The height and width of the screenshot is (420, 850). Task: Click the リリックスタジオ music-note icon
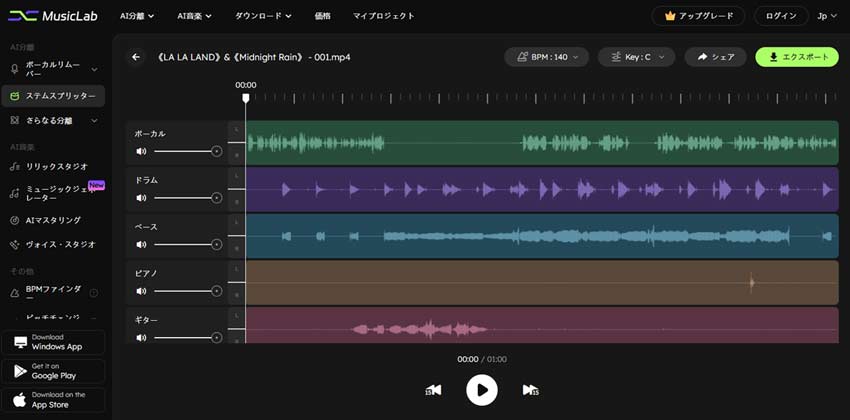(x=15, y=167)
